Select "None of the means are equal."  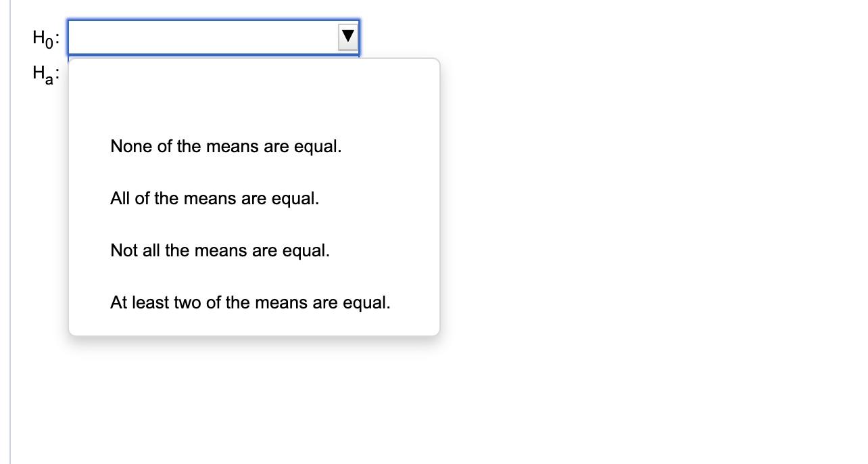tap(226, 146)
